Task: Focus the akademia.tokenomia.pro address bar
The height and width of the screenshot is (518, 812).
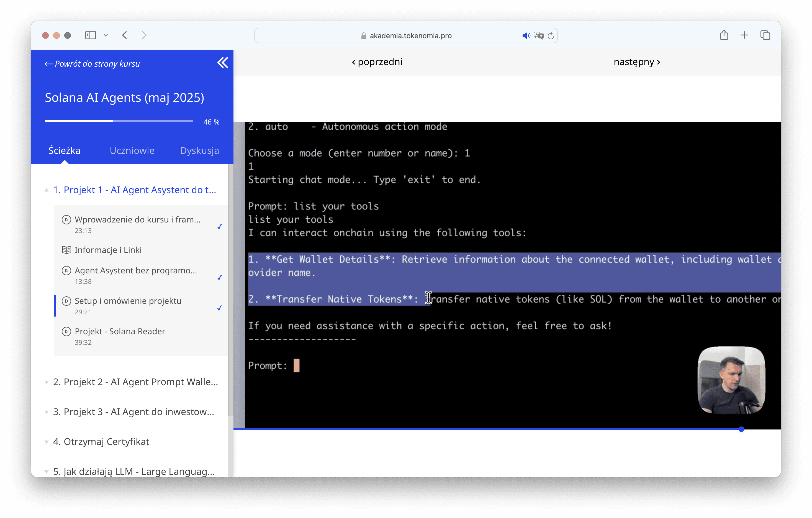Action: click(x=406, y=35)
